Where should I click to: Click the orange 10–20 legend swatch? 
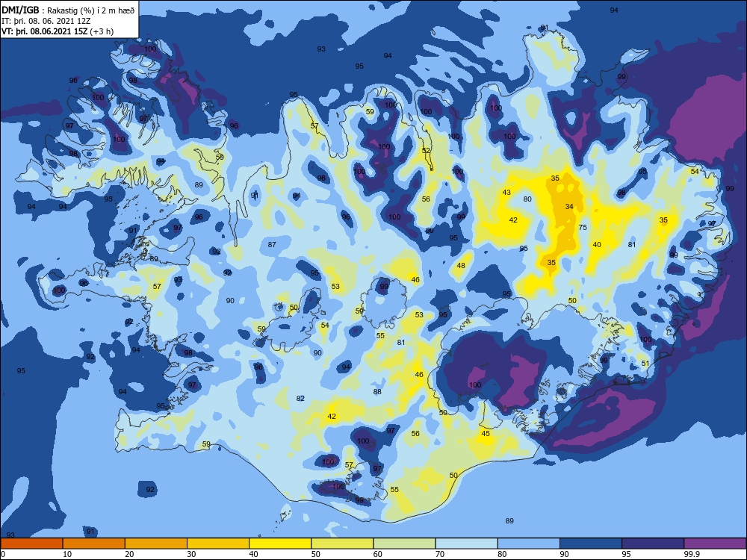tap(94, 544)
